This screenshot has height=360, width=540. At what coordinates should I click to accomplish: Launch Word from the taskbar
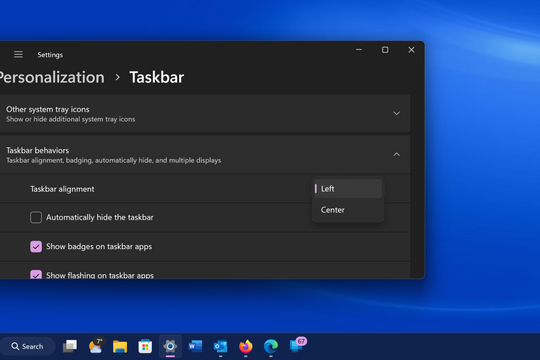pos(195,346)
